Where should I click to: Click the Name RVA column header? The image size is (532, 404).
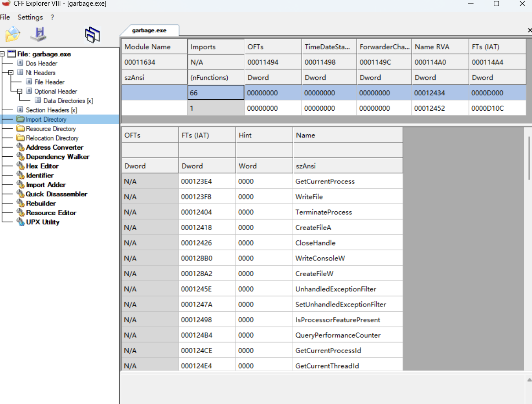(440, 47)
